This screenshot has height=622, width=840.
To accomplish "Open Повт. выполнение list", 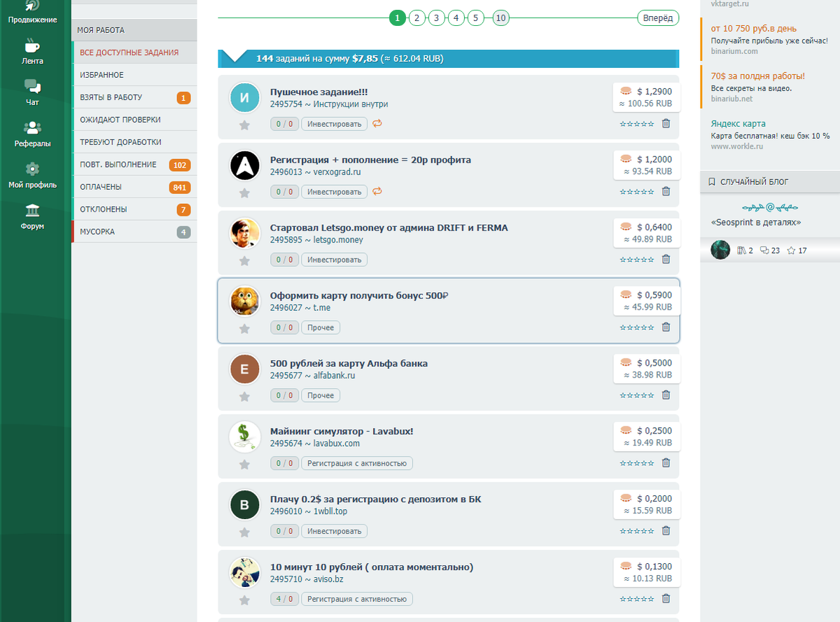I will 134,165.
